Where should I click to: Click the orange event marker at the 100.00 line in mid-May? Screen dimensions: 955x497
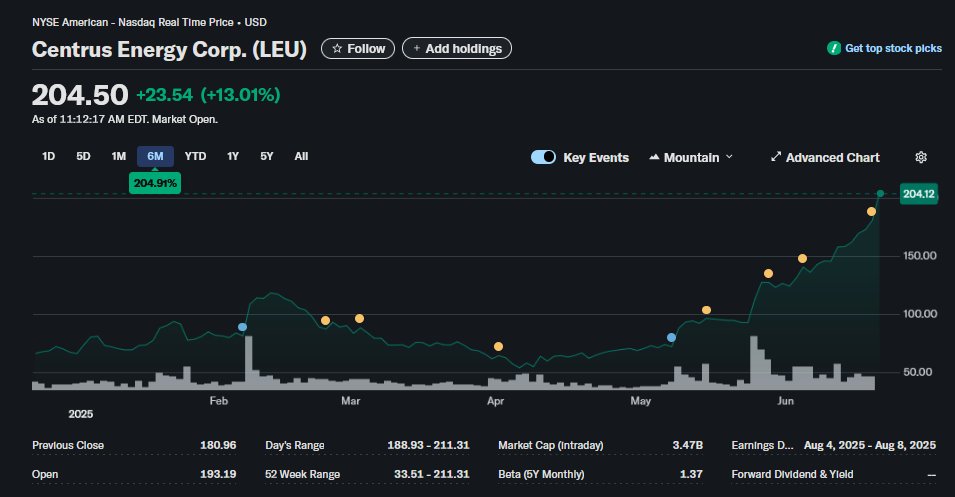click(x=706, y=310)
